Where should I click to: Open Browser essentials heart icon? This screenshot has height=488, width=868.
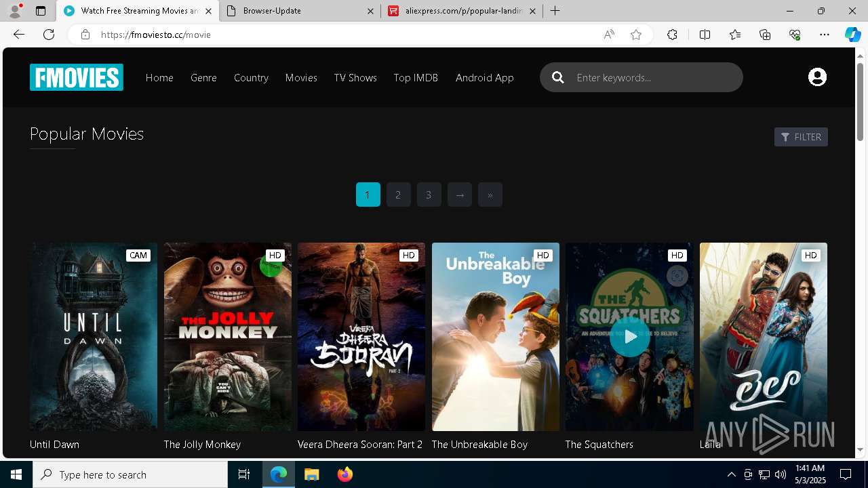coord(795,35)
